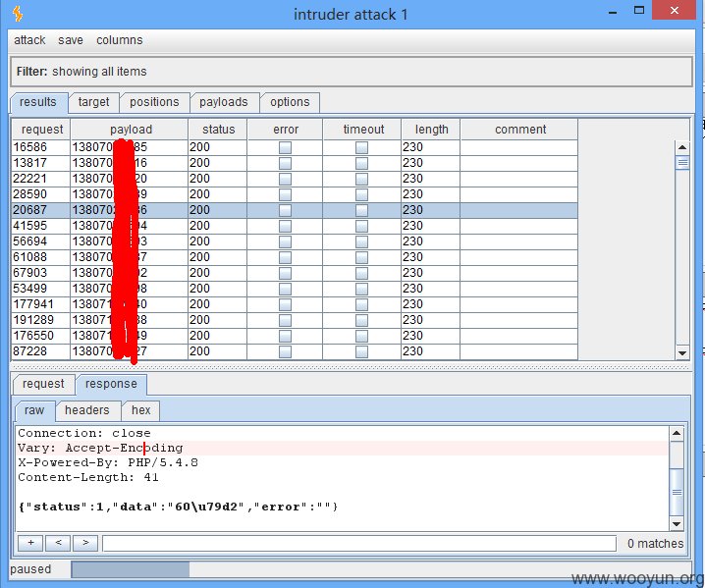
Task: Toggle timeout checkbox for request 22221
Action: (x=362, y=179)
